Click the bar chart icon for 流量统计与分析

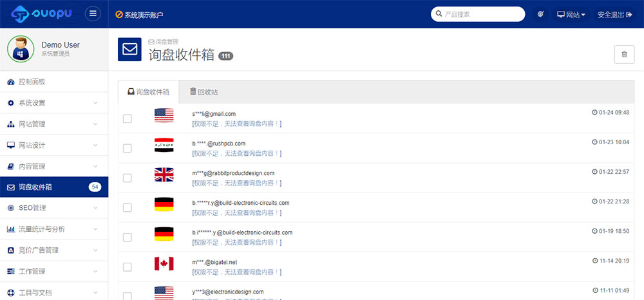point(11,229)
